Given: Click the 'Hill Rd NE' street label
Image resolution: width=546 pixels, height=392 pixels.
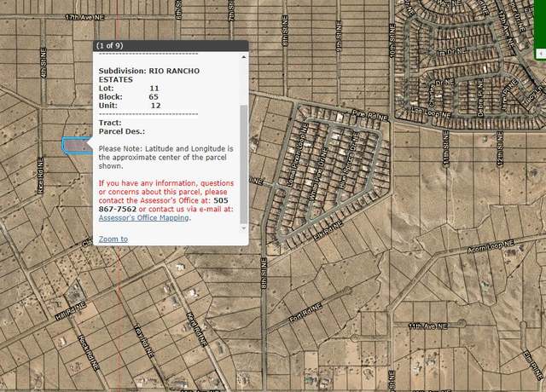Looking at the screenshot, I should tap(70, 311).
